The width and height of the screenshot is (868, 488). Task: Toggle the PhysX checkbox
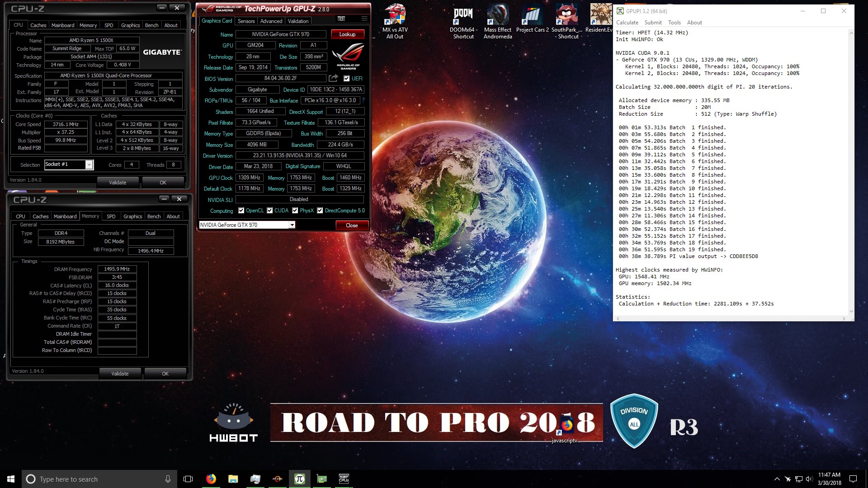coord(295,211)
